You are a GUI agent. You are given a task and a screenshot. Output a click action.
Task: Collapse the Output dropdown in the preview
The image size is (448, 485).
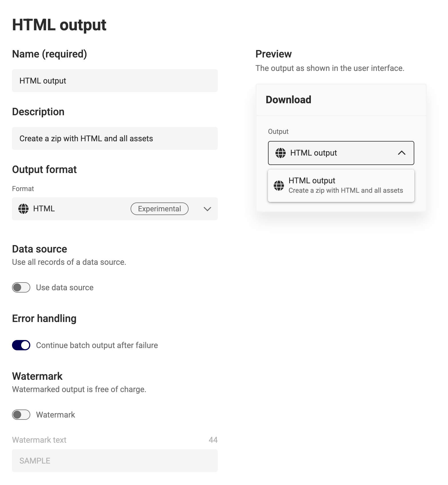pyautogui.click(x=402, y=153)
